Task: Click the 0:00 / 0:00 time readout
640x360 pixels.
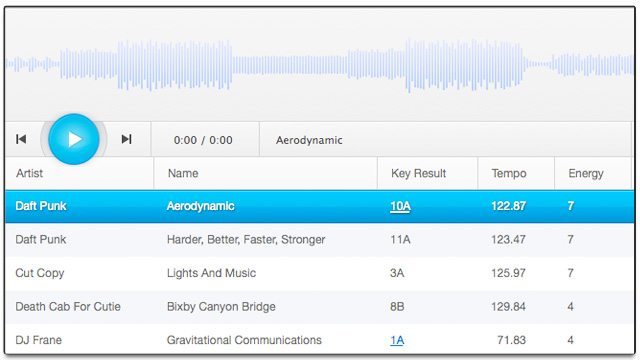Action: (x=203, y=140)
